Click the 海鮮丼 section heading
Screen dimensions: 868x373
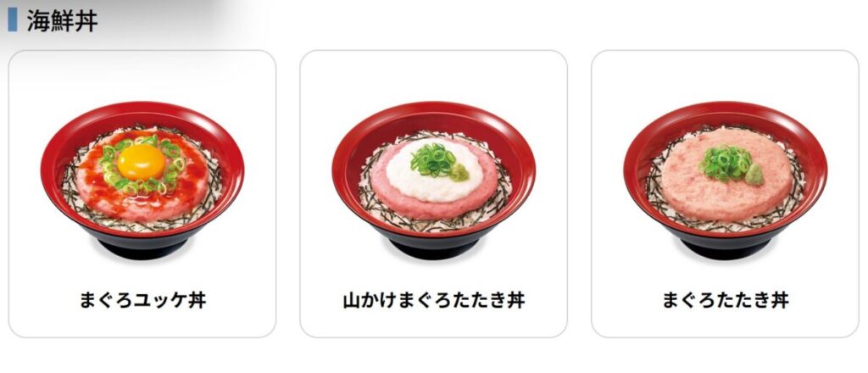click(62, 21)
